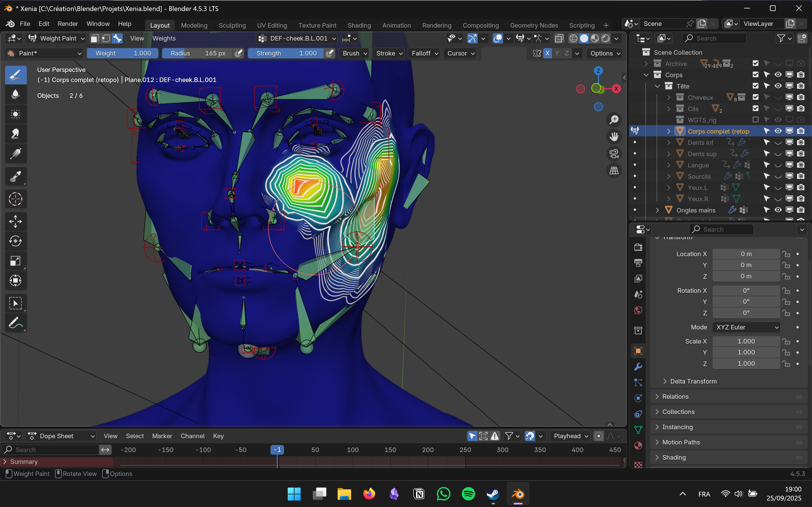
Task: Open the DEF-cheek.B.L.001 vertex group dropdown
Action: (x=297, y=39)
